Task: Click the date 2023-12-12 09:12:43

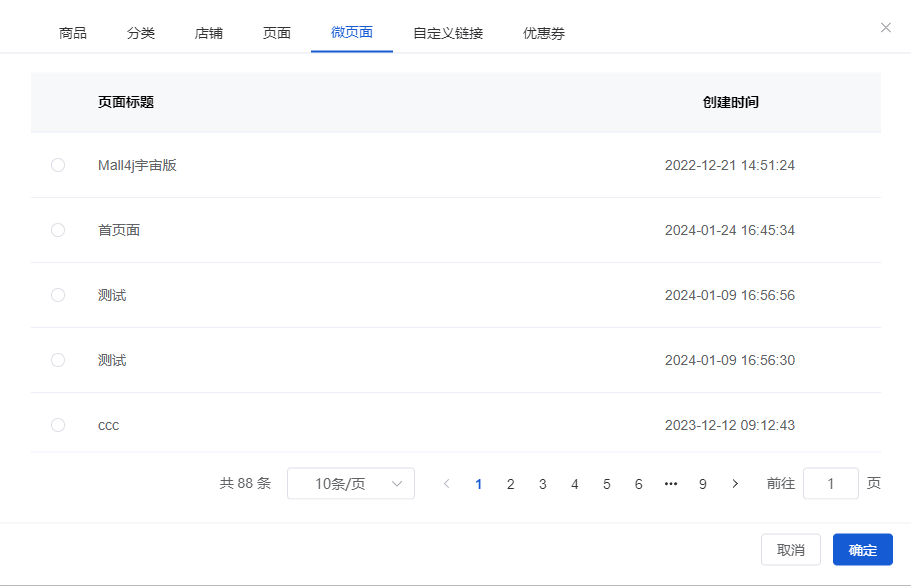Action: click(x=730, y=425)
